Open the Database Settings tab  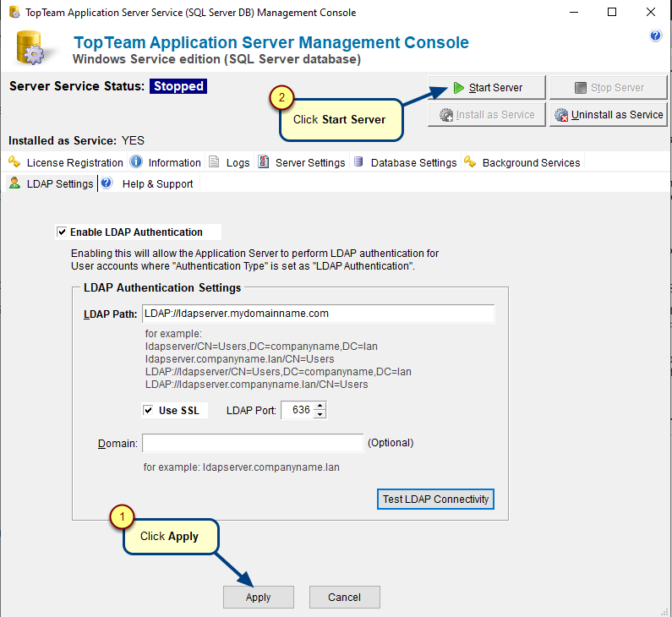pyautogui.click(x=406, y=162)
